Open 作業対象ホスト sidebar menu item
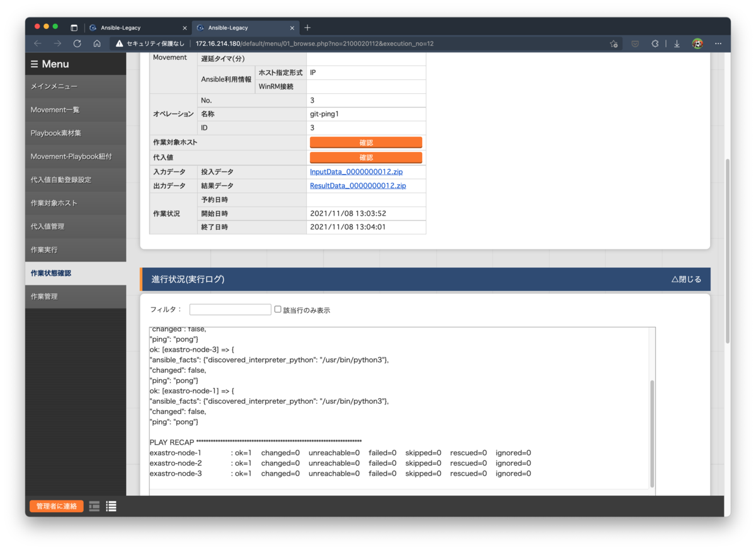This screenshot has width=756, height=550. (76, 203)
